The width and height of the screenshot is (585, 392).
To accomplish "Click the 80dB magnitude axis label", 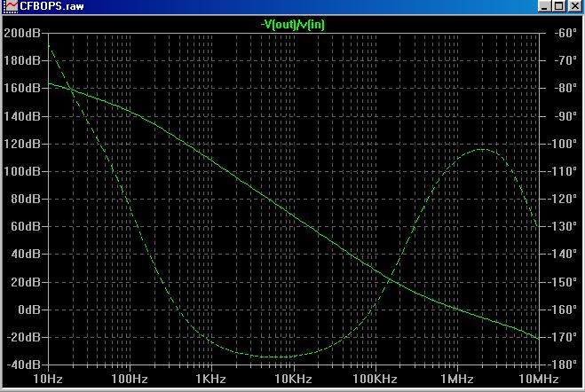I will tap(26, 199).
